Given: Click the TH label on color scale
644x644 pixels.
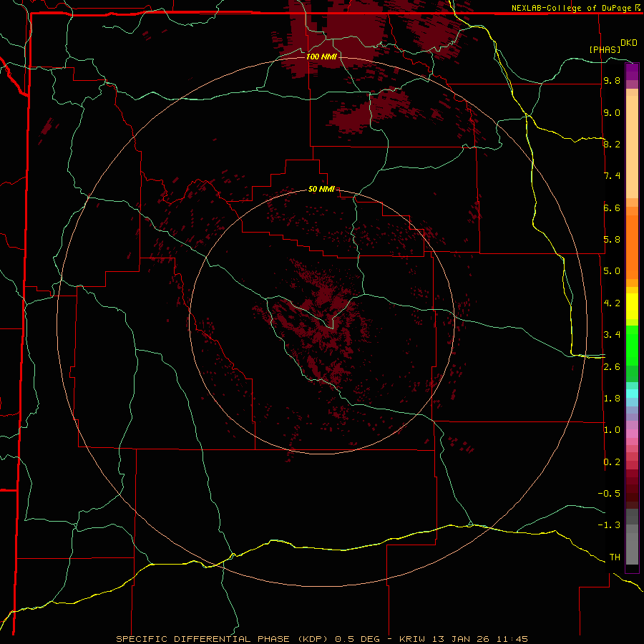Looking at the screenshot, I should tap(615, 557).
